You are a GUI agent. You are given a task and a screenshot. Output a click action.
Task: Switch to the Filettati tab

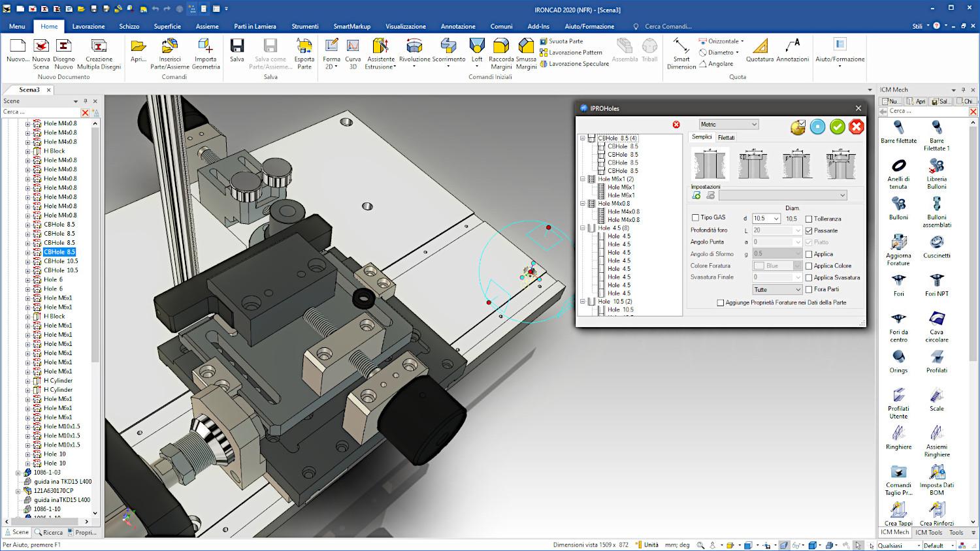pos(726,138)
